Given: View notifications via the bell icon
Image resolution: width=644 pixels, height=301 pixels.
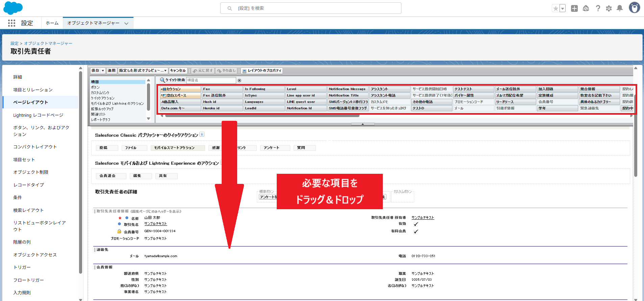Looking at the screenshot, I should (620, 8).
